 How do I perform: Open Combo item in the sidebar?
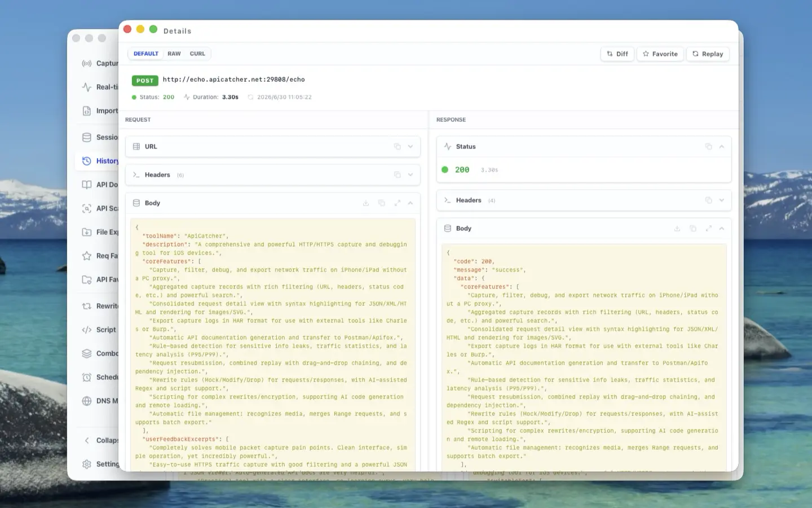pyautogui.click(x=100, y=353)
